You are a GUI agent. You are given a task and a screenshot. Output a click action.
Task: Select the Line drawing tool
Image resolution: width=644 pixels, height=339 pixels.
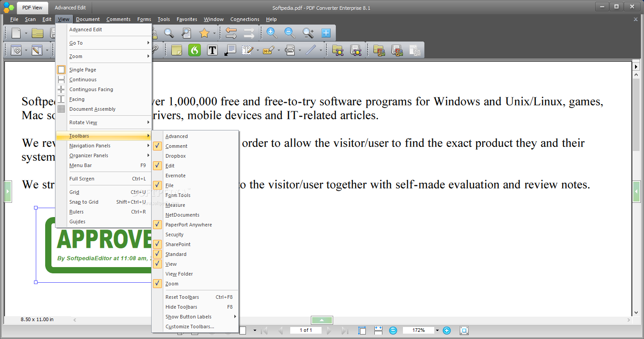coord(311,50)
